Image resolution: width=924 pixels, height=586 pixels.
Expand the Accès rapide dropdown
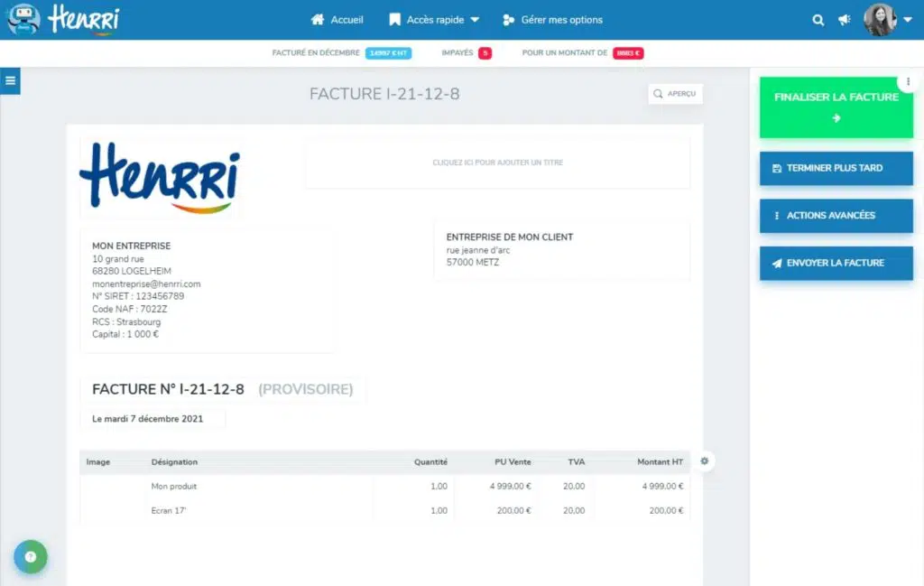[x=434, y=20]
